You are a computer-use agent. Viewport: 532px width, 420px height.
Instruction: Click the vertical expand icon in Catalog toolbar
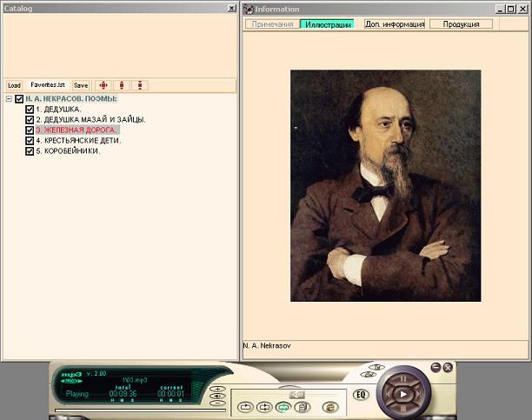pyautogui.click(x=123, y=85)
